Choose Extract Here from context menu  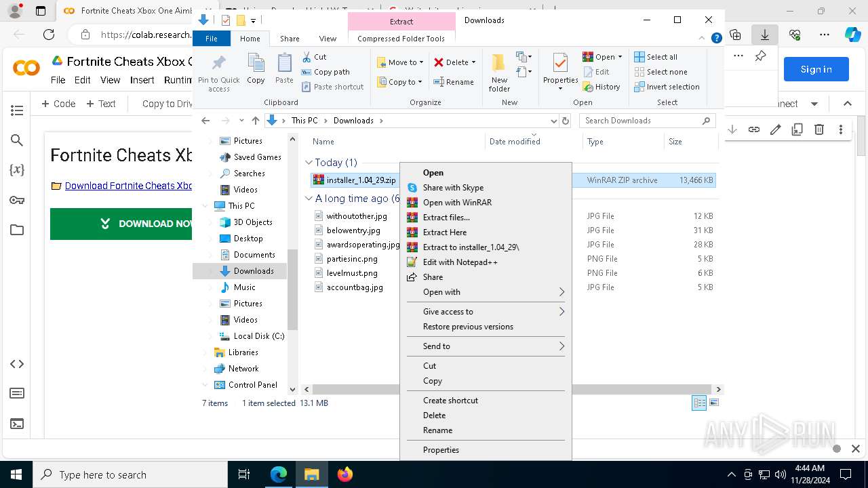[x=486, y=232]
